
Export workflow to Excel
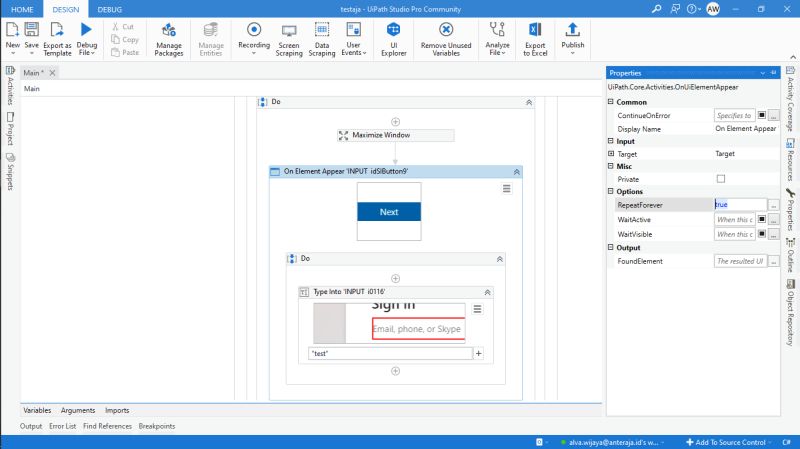[535, 39]
